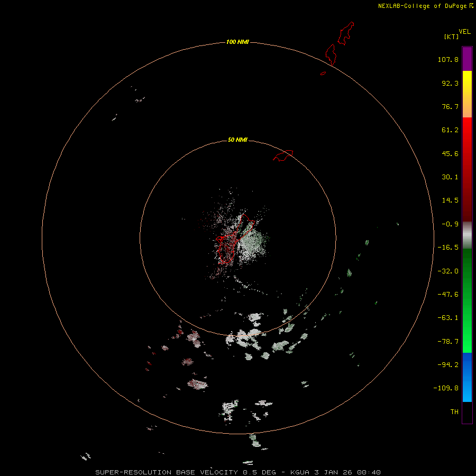
Task: Click the -63.1 legend value
Action: [448, 318]
